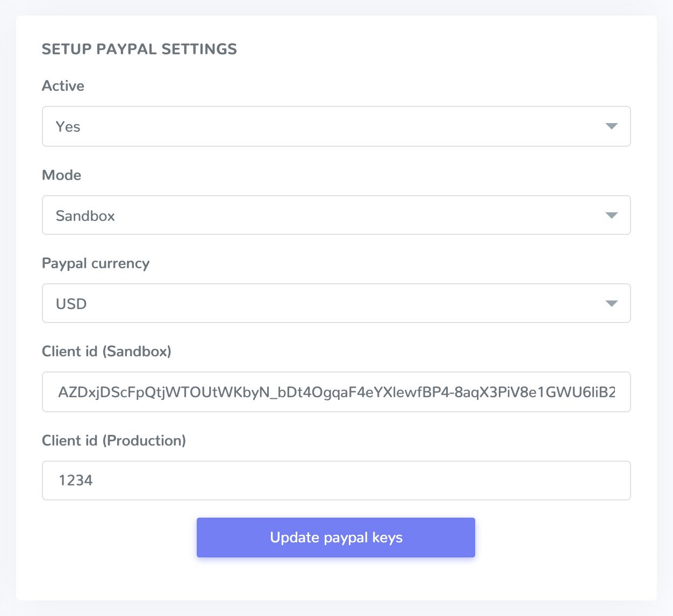Click the Client id (Sandbox) label

(106, 352)
